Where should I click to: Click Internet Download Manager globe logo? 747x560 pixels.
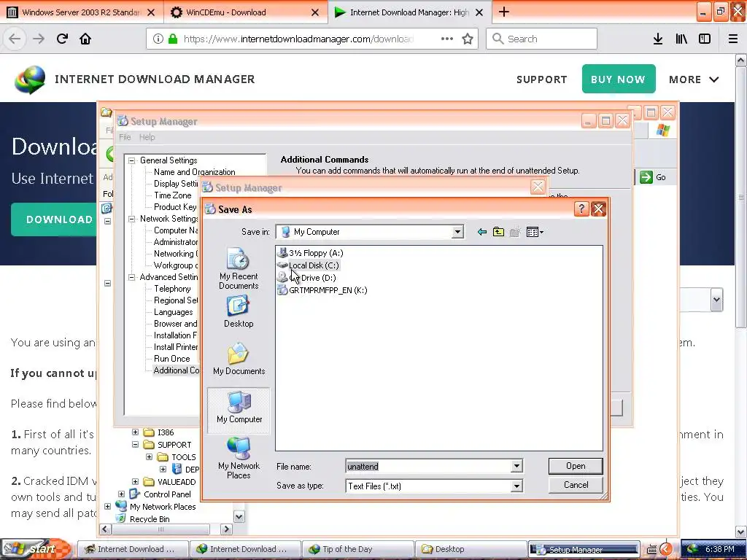(30, 79)
